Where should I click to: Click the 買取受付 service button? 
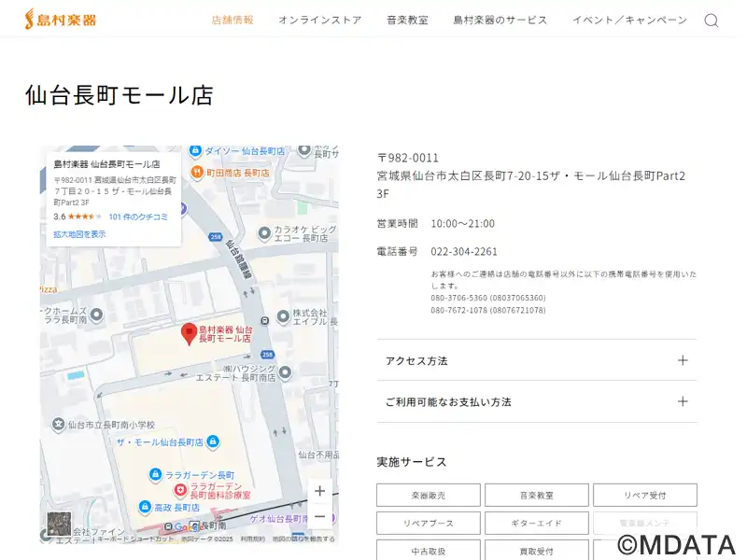[x=537, y=551]
